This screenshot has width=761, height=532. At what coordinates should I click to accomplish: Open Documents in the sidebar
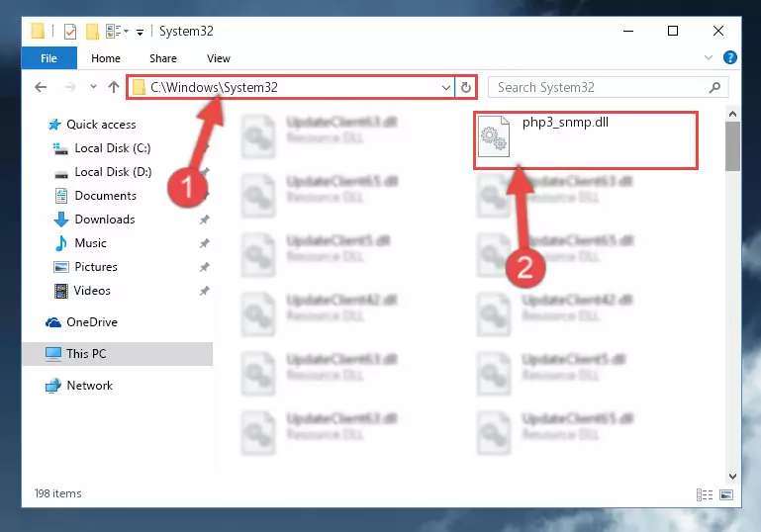pyautogui.click(x=105, y=196)
